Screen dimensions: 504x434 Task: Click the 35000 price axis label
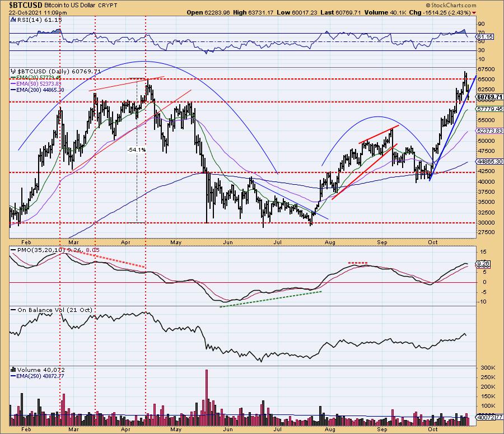(486, 202)
